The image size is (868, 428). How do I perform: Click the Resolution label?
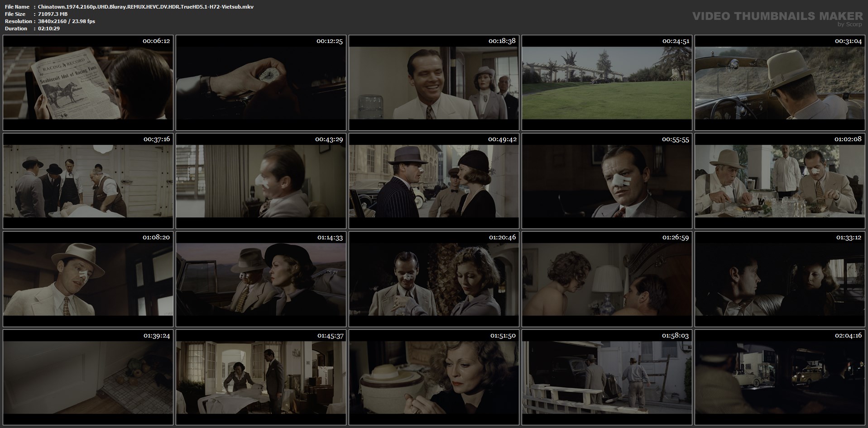pyautogui.click(x=19, y=21)
